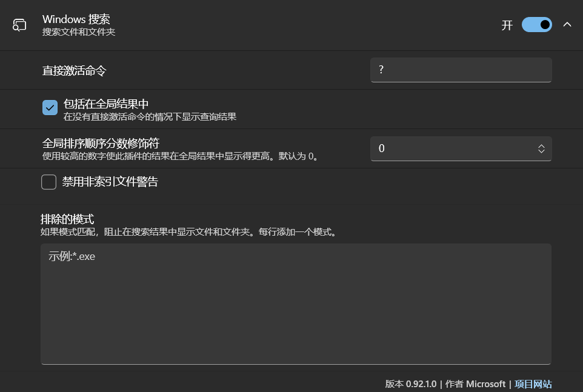This screenshot has width=583, height=392.
Task: Click the Windows 搜索 plugin icon
Action: (20, 25)
